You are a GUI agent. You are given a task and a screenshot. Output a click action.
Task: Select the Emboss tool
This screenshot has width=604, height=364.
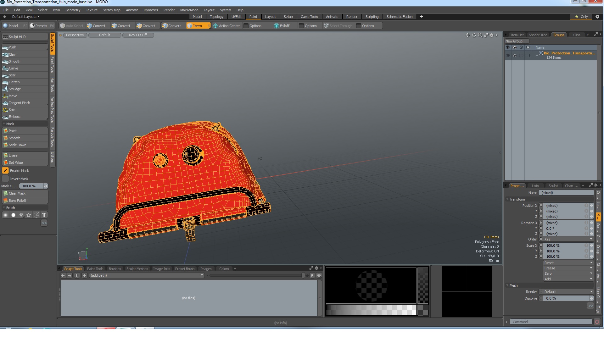[x=25, y=117]
